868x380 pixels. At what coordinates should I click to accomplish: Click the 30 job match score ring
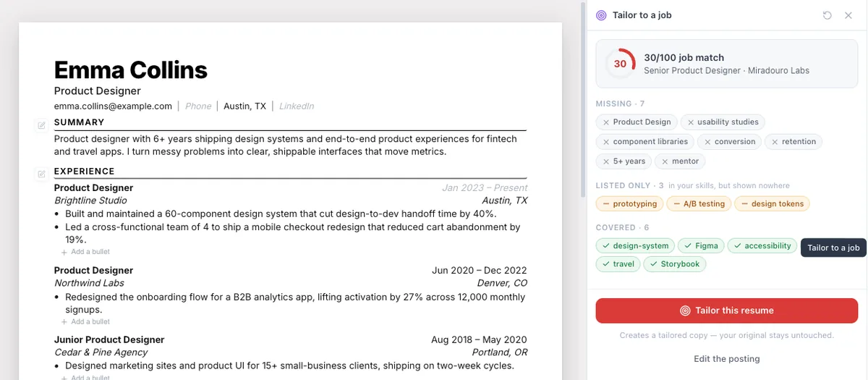pos(620,64)
